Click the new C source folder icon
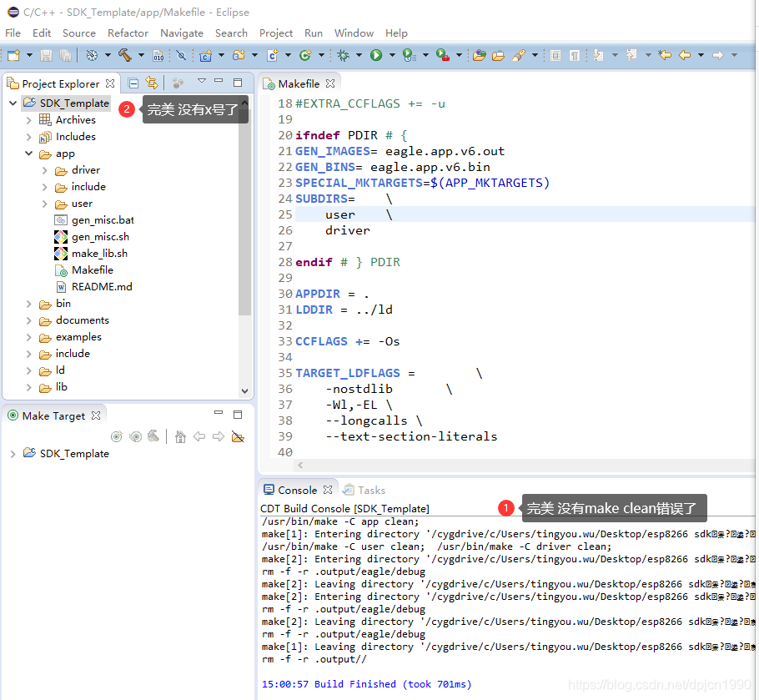This screenshot has width=759, height=700. (239, 55)
